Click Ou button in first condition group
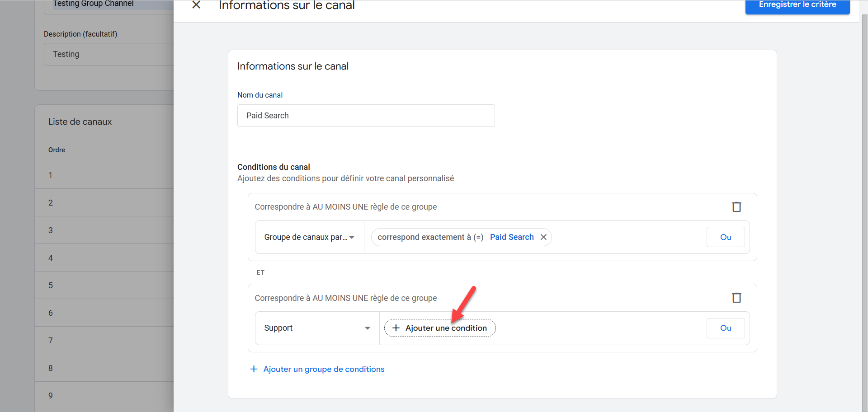This screenshot has height=412, width=868. [725, 237]
